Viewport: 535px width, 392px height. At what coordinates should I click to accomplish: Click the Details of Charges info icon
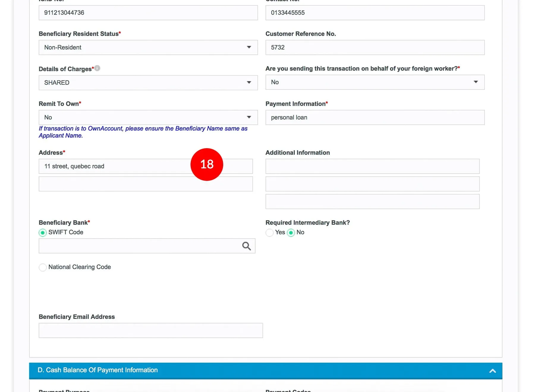[97, 68]
